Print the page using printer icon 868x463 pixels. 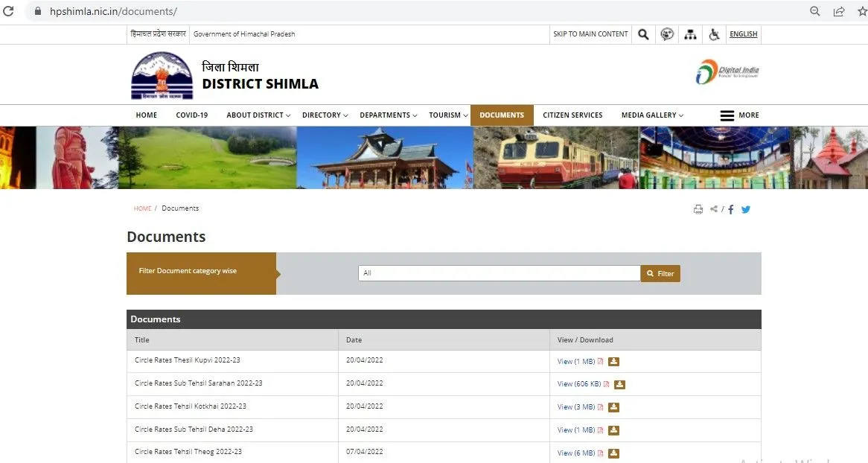698,209
